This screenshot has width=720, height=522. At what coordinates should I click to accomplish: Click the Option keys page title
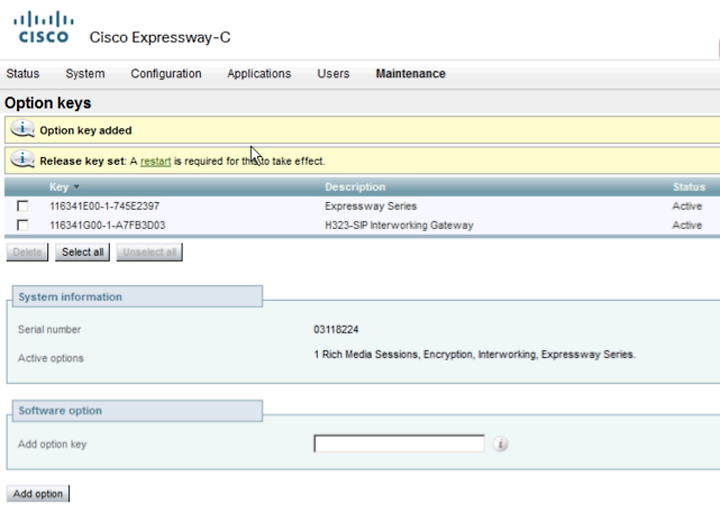[48, 103]
